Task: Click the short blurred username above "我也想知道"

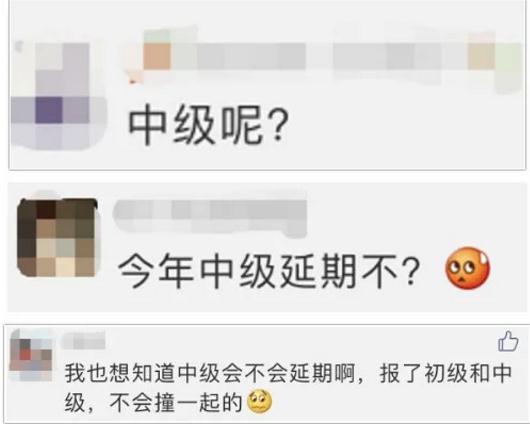Action: pyautogui.click(x=83, y=341)
